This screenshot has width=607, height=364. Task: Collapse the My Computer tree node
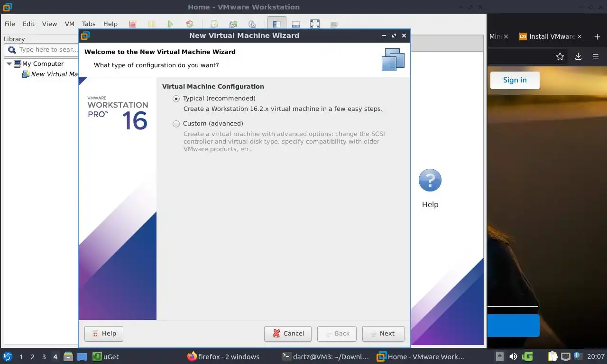point(9,64)
